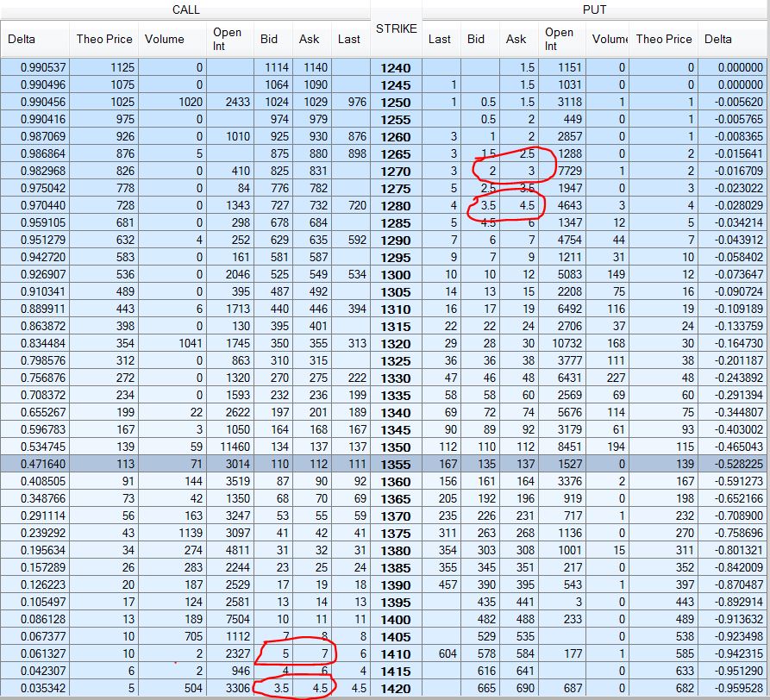Screen dimensions: 770x700
Task: Select strike 1400 cell
Action: (396, 620)
